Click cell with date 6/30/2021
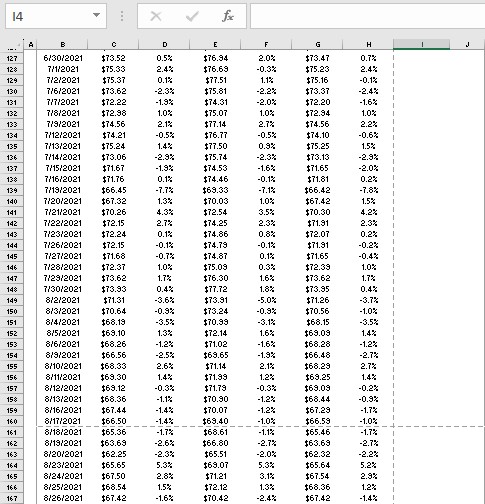 click(63, 58)
